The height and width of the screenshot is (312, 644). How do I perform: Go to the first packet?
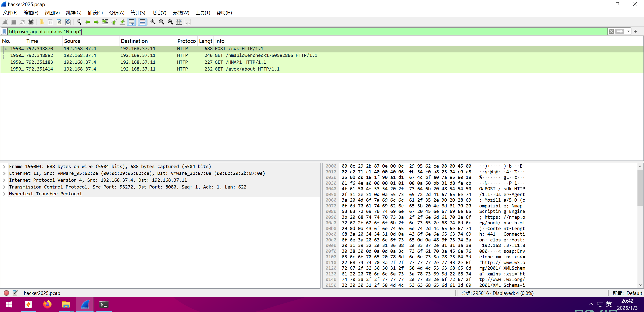click(114, 22)
